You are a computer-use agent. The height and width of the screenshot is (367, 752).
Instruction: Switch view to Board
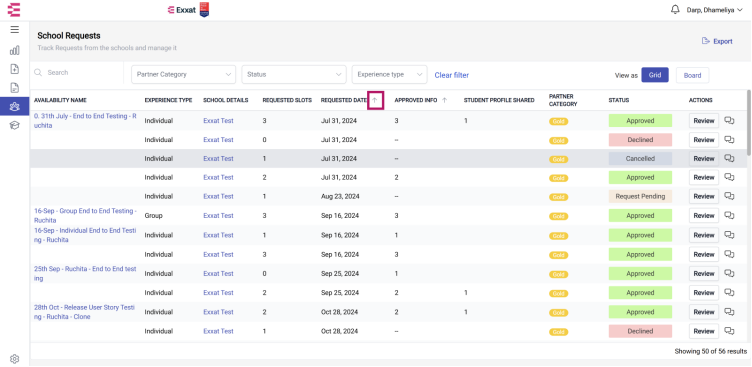692,75
